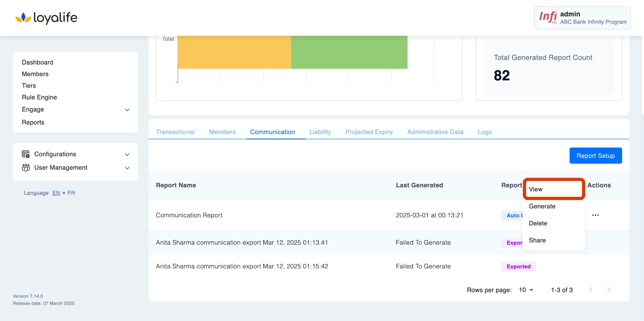Click the Exported status badge in last row
This screenshot has width=644, height=321.
[x=519, y=267]
